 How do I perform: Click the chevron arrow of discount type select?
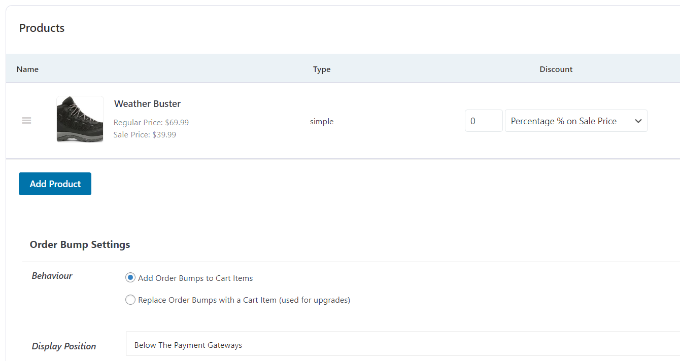pos(638,121)
